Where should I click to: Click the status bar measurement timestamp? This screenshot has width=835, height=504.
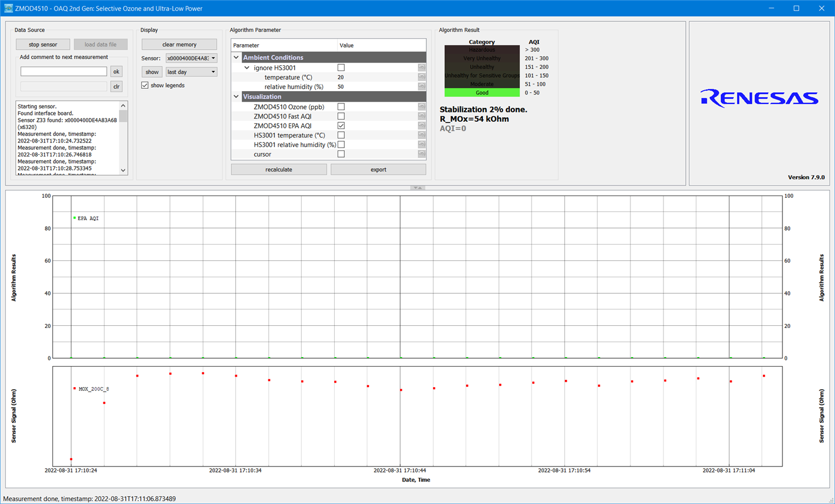click(89, 498)
